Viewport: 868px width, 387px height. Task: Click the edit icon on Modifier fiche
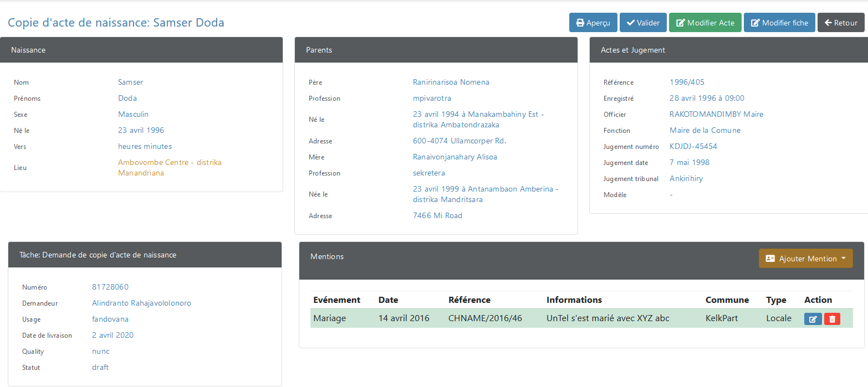tap(755, 23)
